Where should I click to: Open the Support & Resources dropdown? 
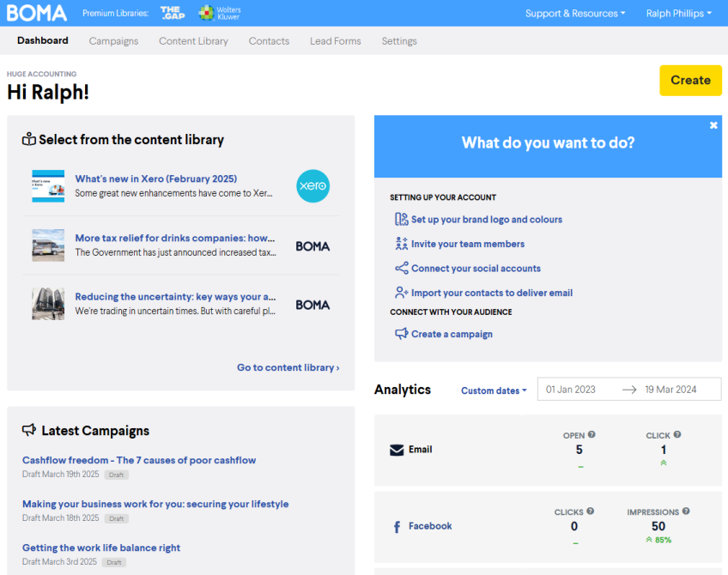[x=575, y=13]
